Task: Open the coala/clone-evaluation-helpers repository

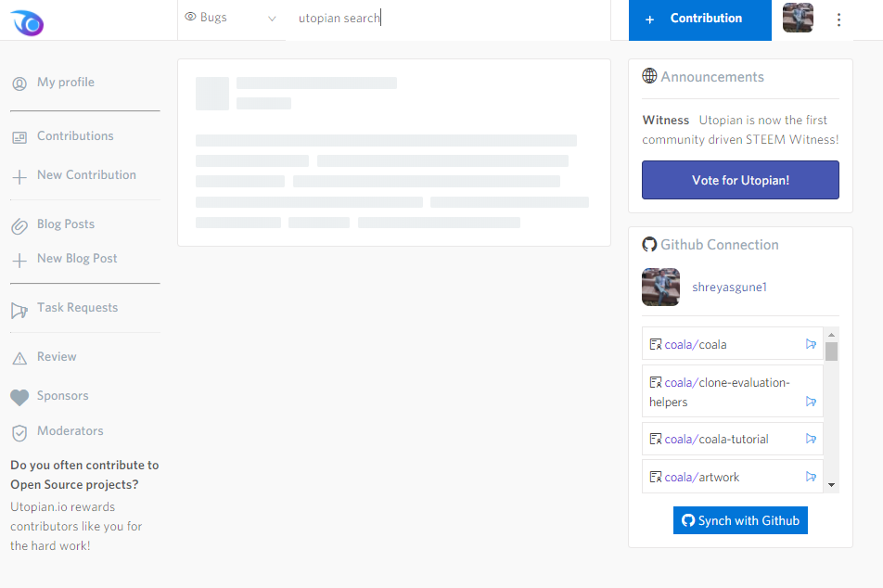Action: (720, 392)
